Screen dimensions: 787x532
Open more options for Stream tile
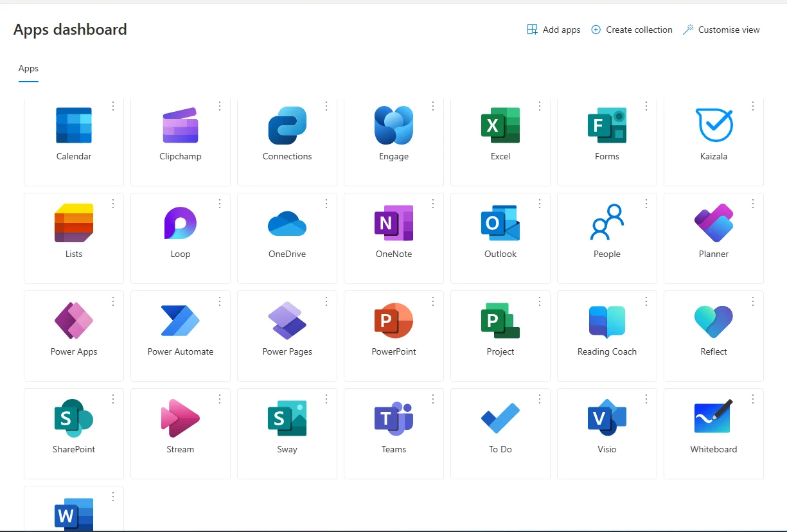pyautogui.click(x=220, y=399)
